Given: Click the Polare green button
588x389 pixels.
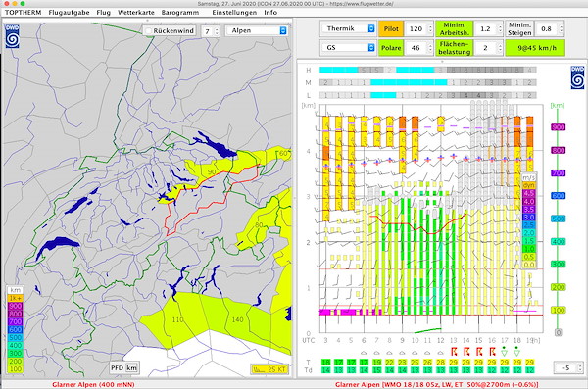Looking at the screenshot, I should (x=391, y=48).
